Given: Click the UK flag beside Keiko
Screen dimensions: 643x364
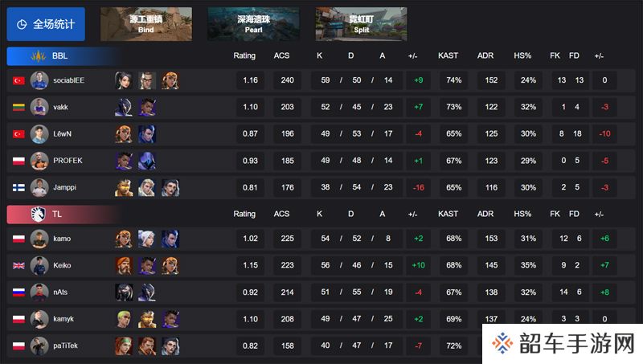Looking at the screenshot, I should point(18,266).
